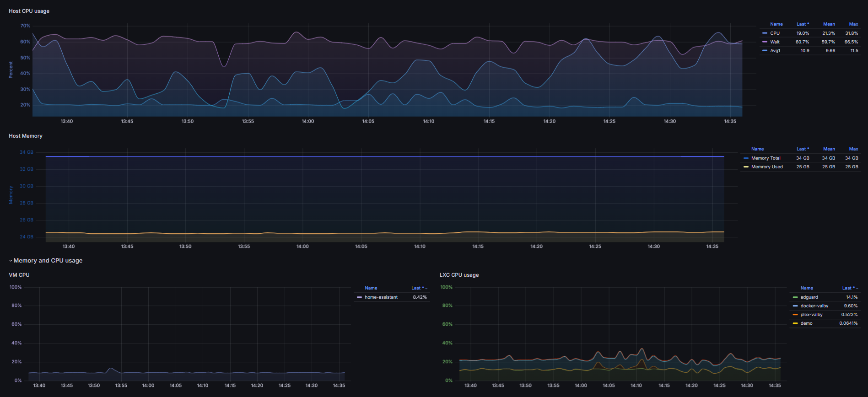Isolate the Avg1 series in the legend

coord(775,51)
